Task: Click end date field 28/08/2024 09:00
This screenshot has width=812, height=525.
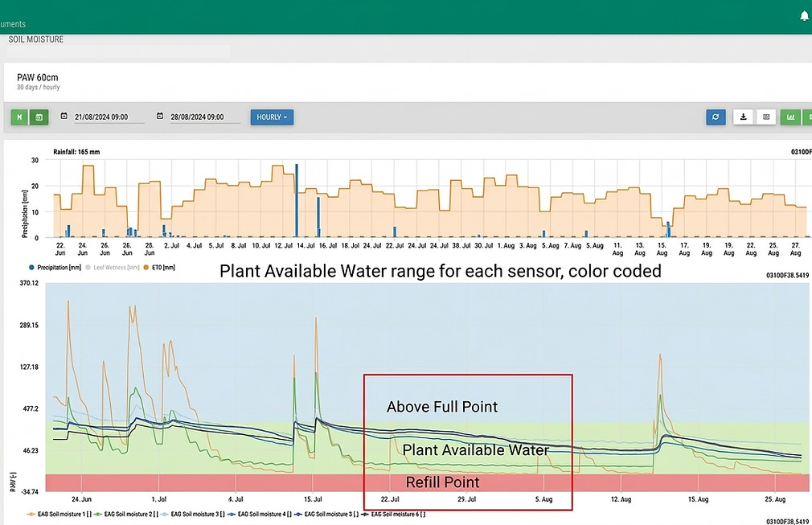Action: (x=205, y=117)
